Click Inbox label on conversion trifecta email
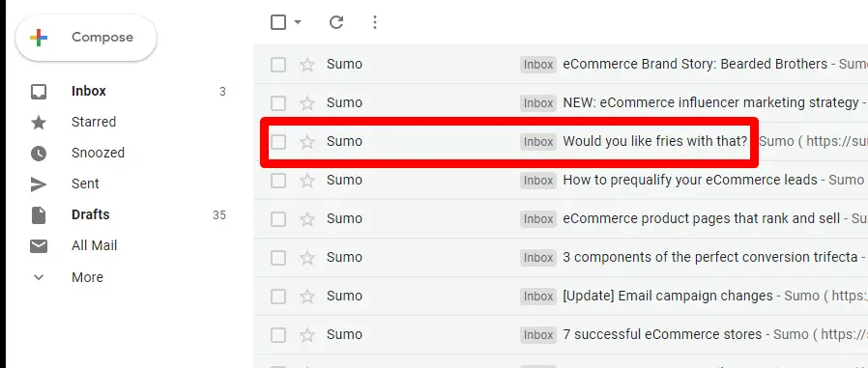This screenshot has height=368, width=868. [x=538, y=258]
